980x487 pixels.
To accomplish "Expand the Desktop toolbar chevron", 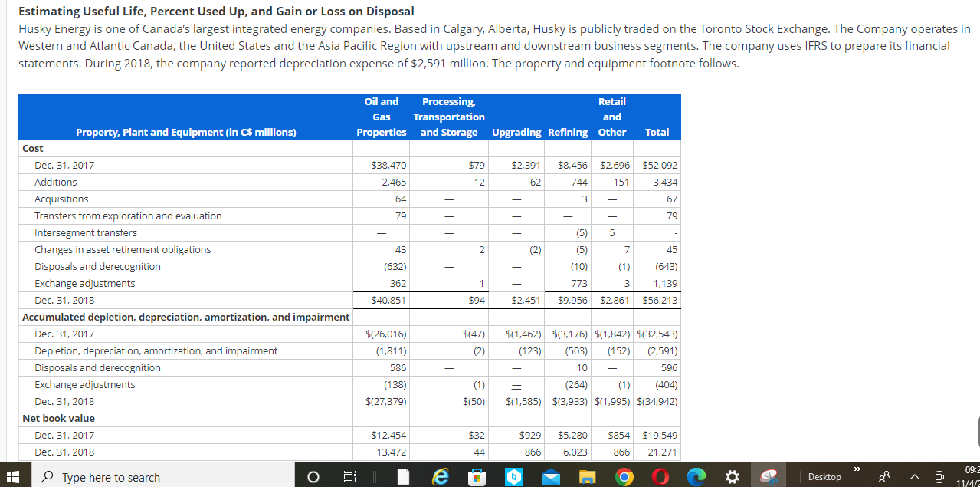I will 857,467.
